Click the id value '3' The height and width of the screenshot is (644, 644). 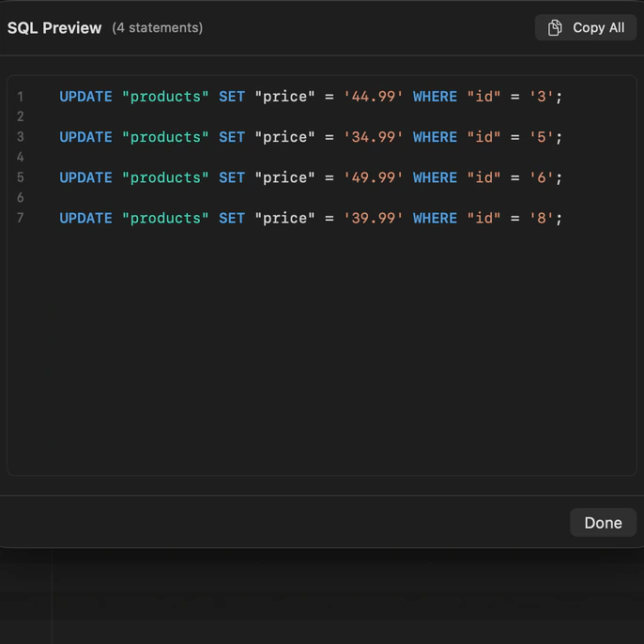542,97
